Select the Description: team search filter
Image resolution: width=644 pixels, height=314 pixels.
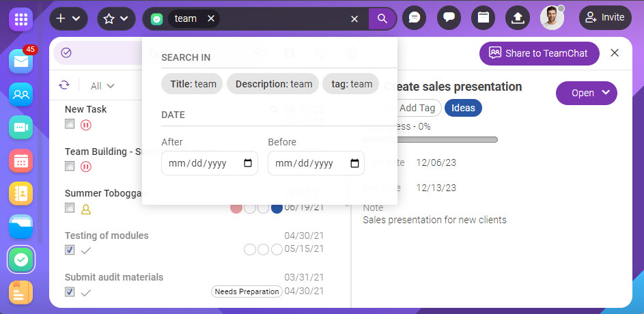tap(273, 84)
